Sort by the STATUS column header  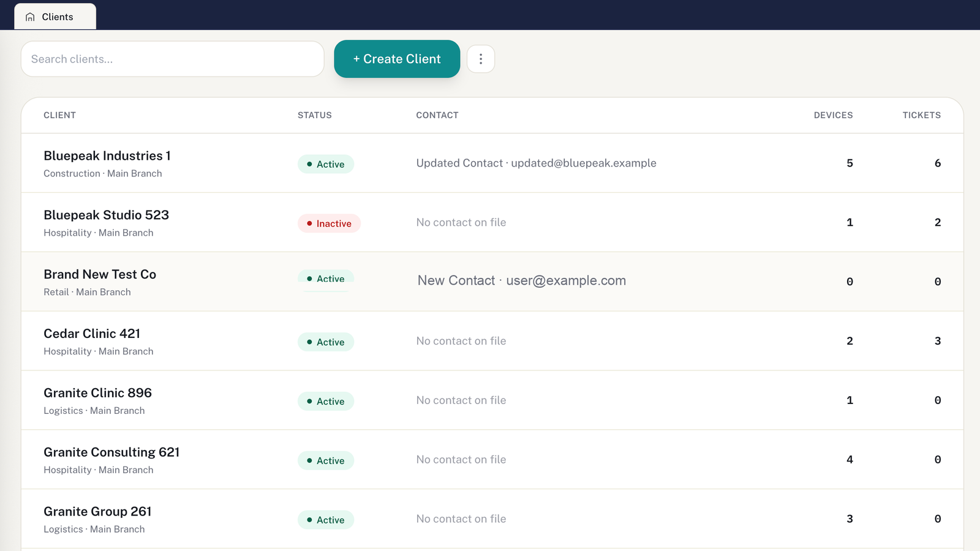(x=315, y=115)
